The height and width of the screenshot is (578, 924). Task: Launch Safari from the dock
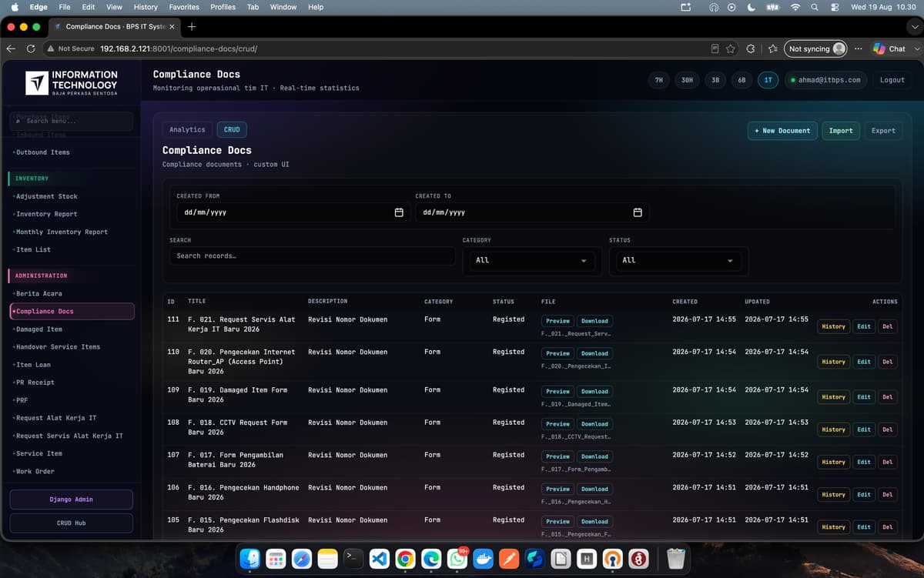[x=302, y=560]
